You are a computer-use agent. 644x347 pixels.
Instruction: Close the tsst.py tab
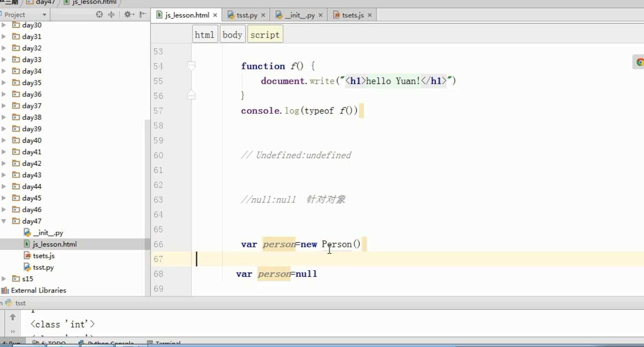(x=263, y=15)
